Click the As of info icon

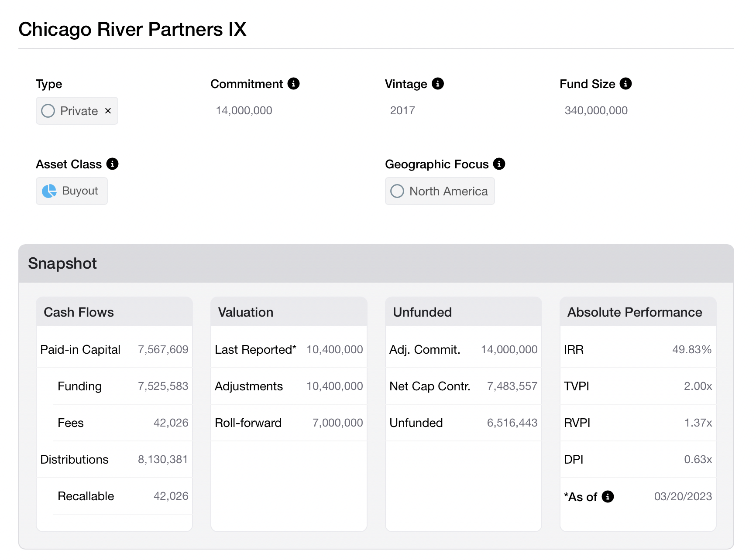pos(608,496)
